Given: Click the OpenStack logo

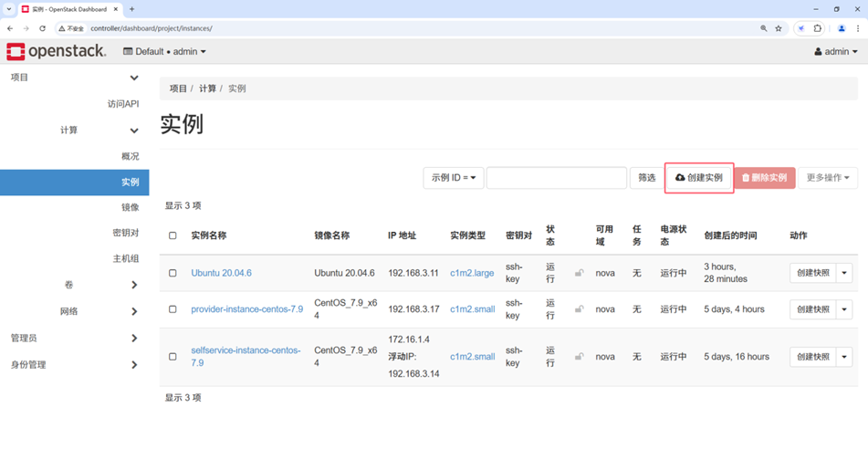Looking at the screenshot, I should click(56, 51).
